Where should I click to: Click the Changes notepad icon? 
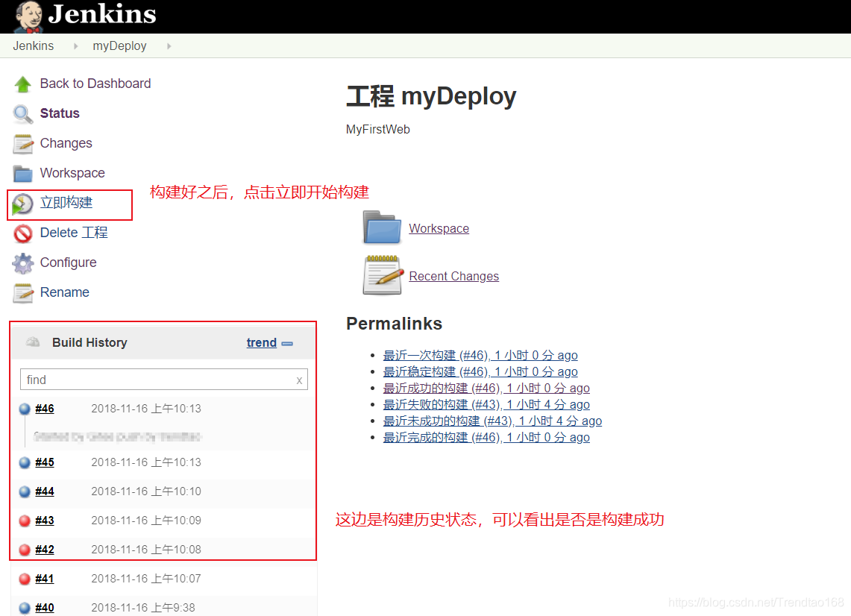tap(23, 144)
